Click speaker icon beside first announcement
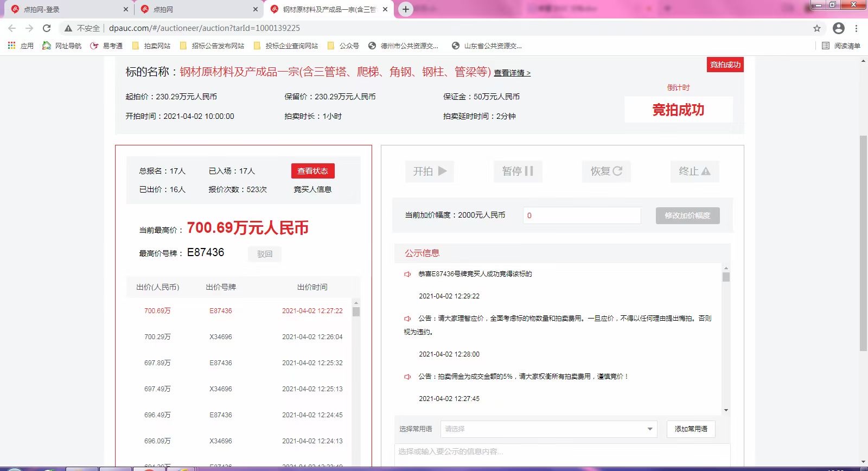The width and height of the screenshot is (868, 471). [x=407, y=274]
